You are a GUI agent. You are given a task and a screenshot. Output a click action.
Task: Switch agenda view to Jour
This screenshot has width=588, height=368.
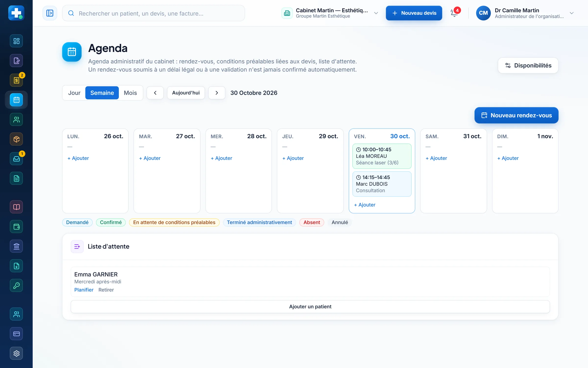(74, 93)
